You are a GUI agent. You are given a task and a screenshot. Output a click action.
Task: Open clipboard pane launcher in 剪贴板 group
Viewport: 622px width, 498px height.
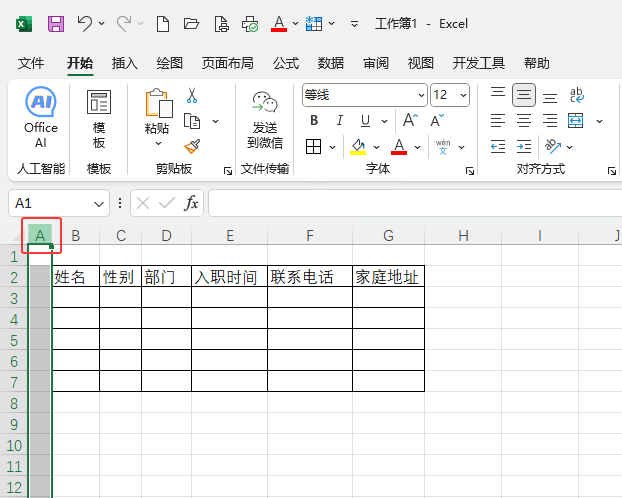(228, 171)
